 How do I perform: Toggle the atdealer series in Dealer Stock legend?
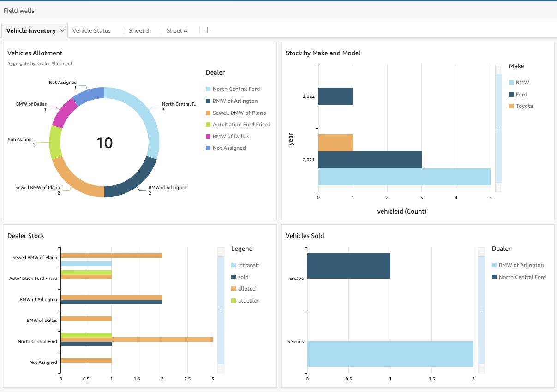(x=234, y=300)
